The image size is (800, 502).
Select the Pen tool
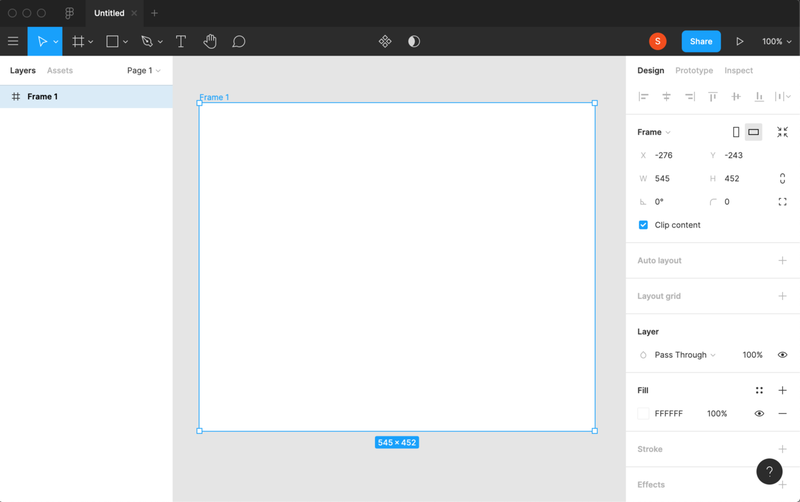[x=147, y=41]
